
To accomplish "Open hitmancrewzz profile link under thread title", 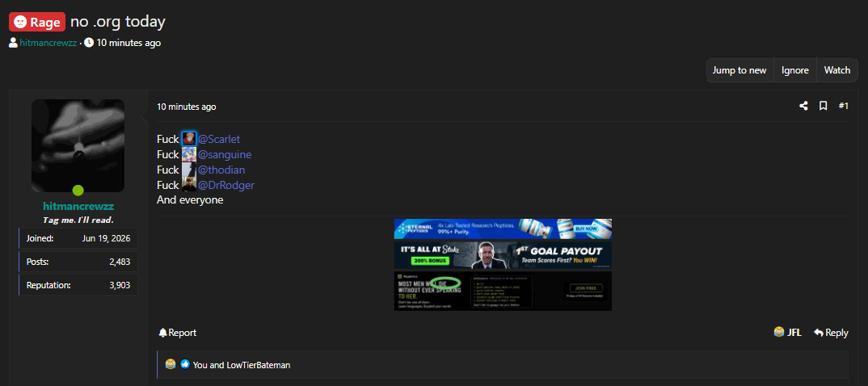I will tap(48, 43).
